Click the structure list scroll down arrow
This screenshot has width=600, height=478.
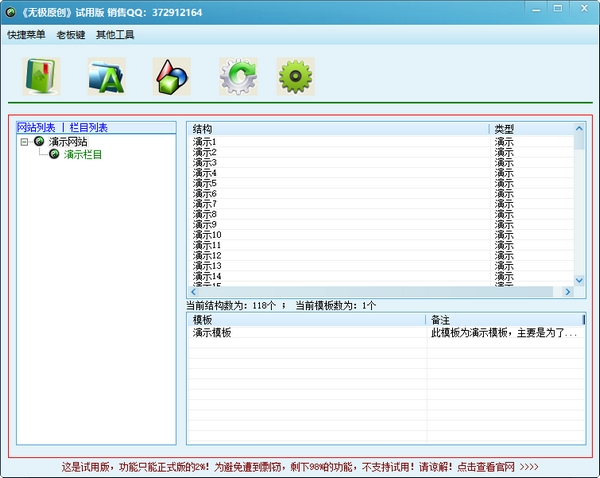click(x=579, y=281)
